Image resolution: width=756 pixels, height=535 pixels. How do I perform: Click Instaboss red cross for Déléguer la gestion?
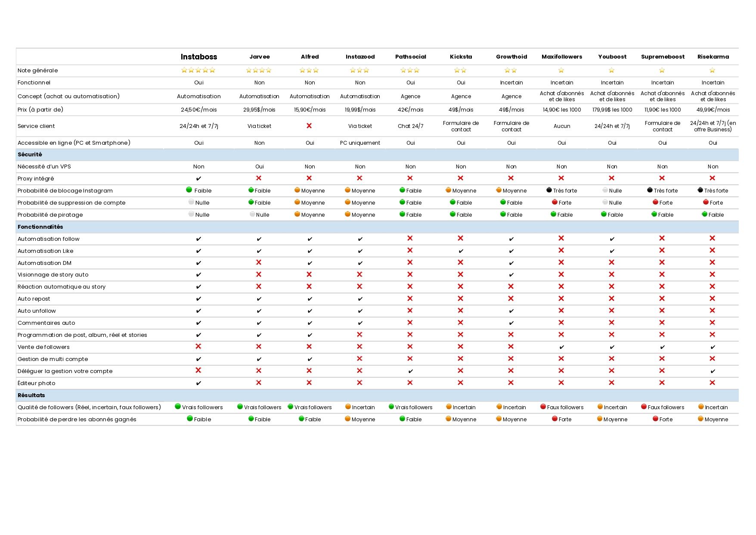[x=198, y=370]
